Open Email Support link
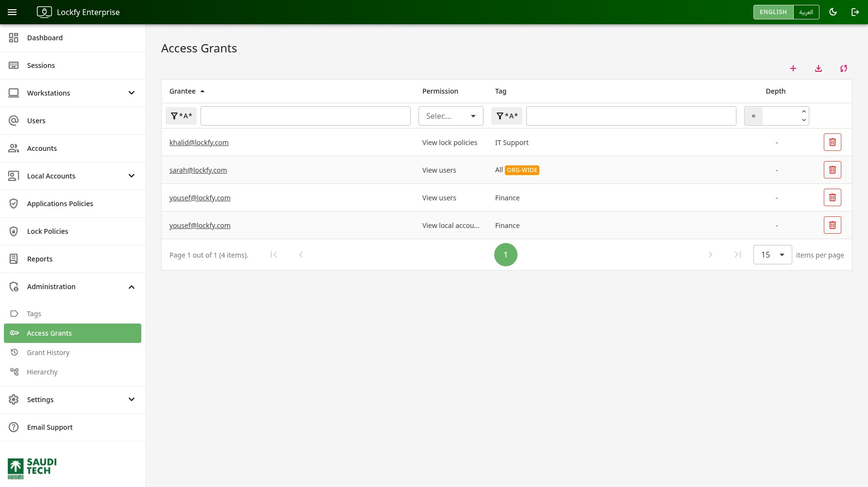 coord(73,427)
